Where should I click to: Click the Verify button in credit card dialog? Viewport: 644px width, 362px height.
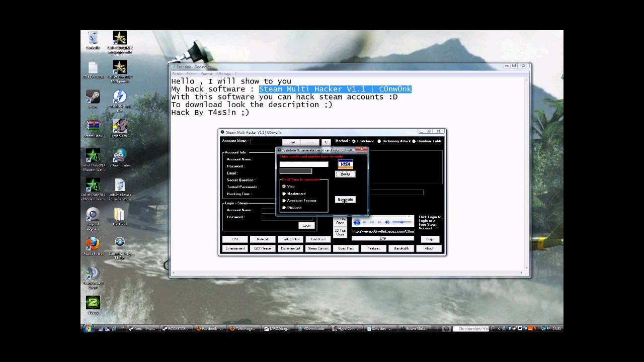pos(345,174)
